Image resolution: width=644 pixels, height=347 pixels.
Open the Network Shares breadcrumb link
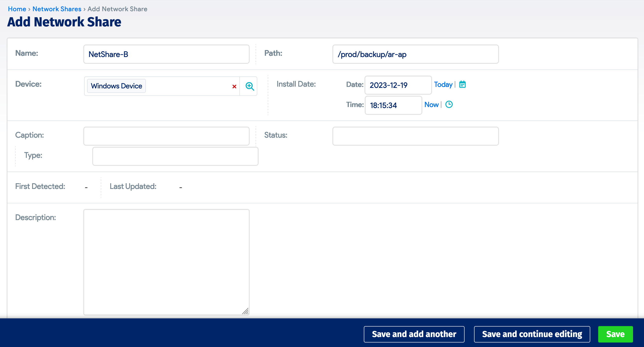pos(57,9)
